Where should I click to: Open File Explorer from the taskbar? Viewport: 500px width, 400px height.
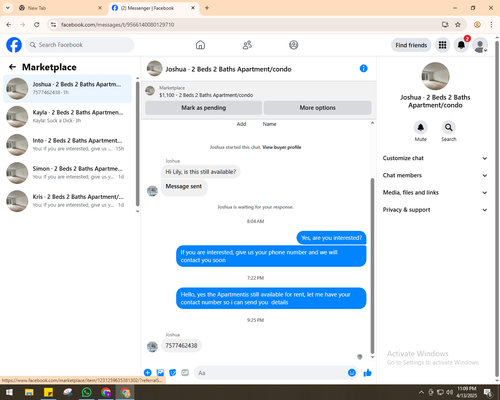(x=29, y=392)
